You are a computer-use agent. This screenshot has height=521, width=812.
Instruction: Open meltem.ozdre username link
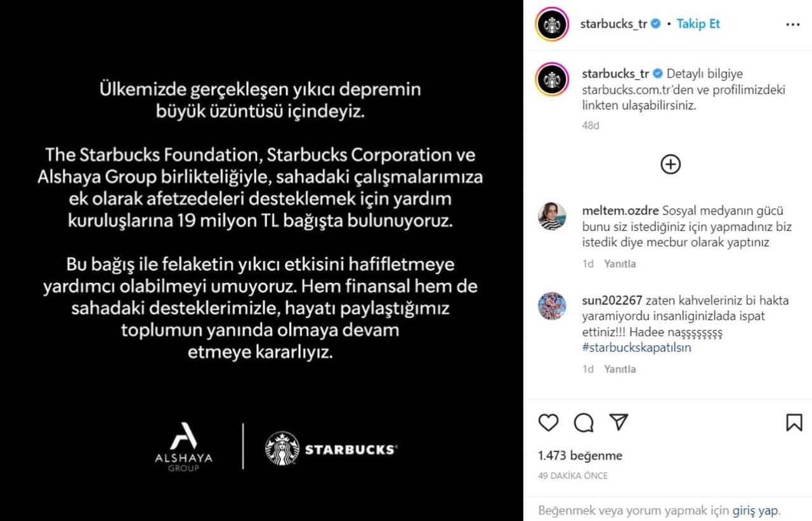(620, 211)
